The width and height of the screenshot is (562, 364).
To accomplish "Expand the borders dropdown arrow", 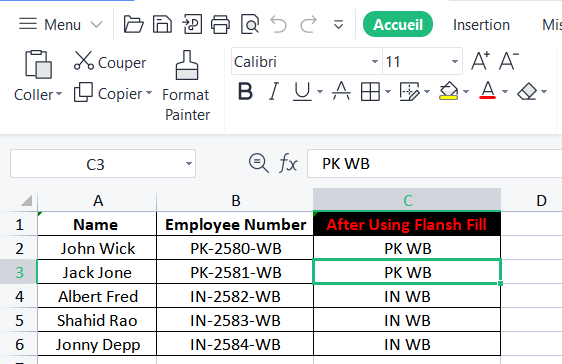I will pos(388,92).
